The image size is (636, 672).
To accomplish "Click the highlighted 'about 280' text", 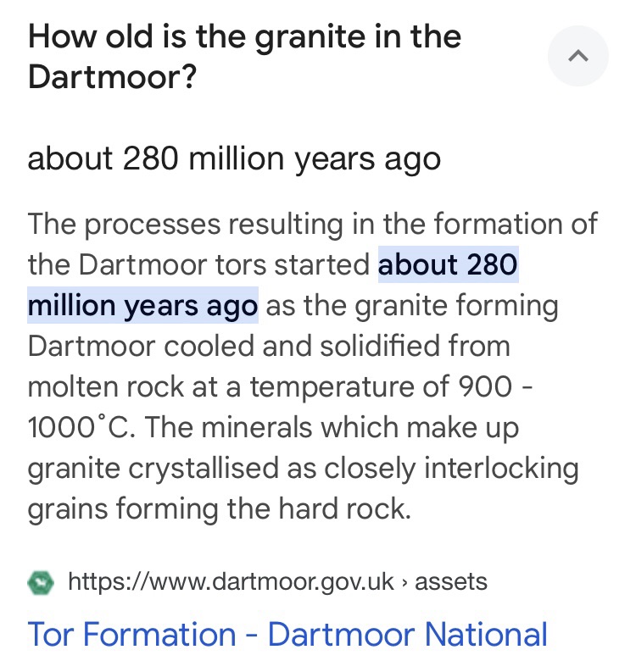I will click(x=448, y=265).
